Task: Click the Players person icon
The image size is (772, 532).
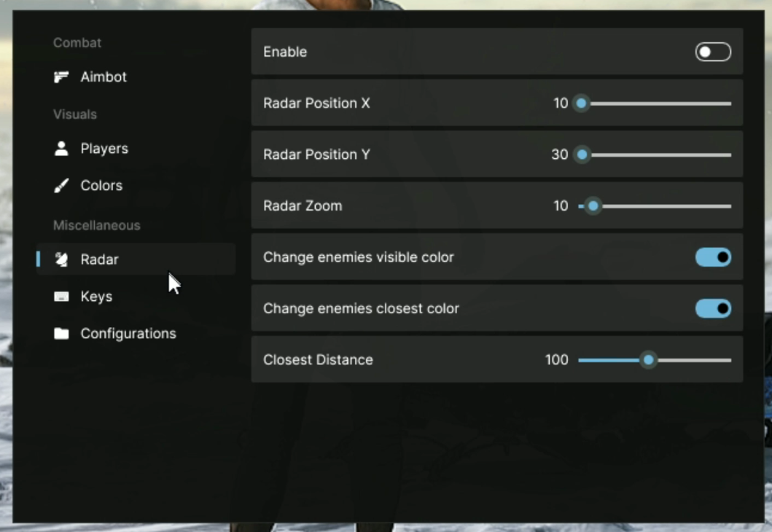Action: [x=61, y=149]
